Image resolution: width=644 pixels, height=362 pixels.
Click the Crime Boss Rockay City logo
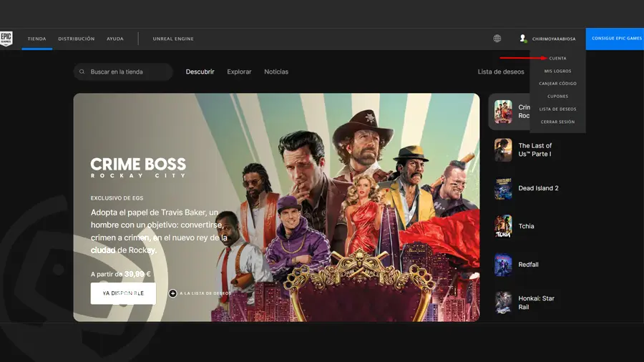click(138, 167)
